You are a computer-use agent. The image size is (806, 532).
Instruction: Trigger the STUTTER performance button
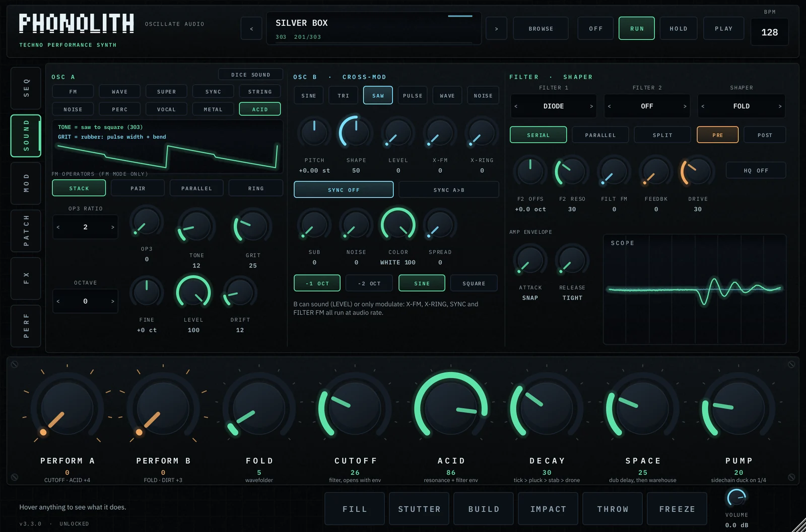coord(419,509)
